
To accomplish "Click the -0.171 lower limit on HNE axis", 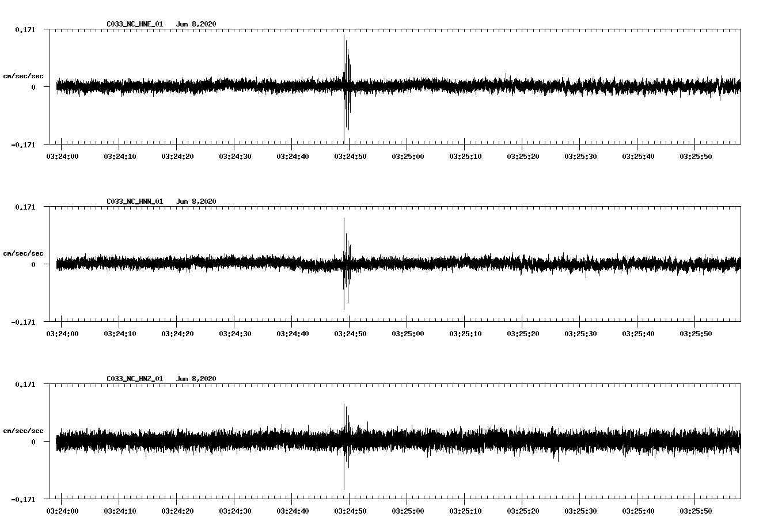I will point(23,145).
